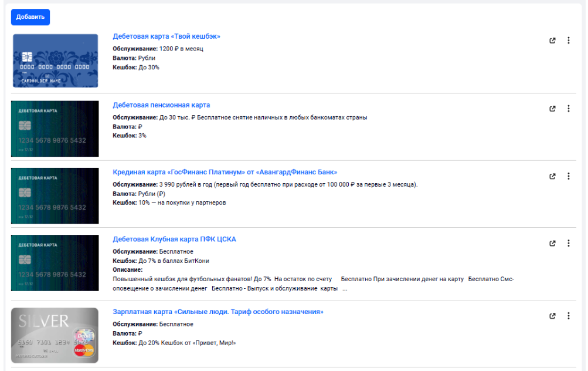Click text «До 20% Кешбэк от «Привет, Мир!»
588x371 pixels.
pyautogui.click(x=187, y=343)
